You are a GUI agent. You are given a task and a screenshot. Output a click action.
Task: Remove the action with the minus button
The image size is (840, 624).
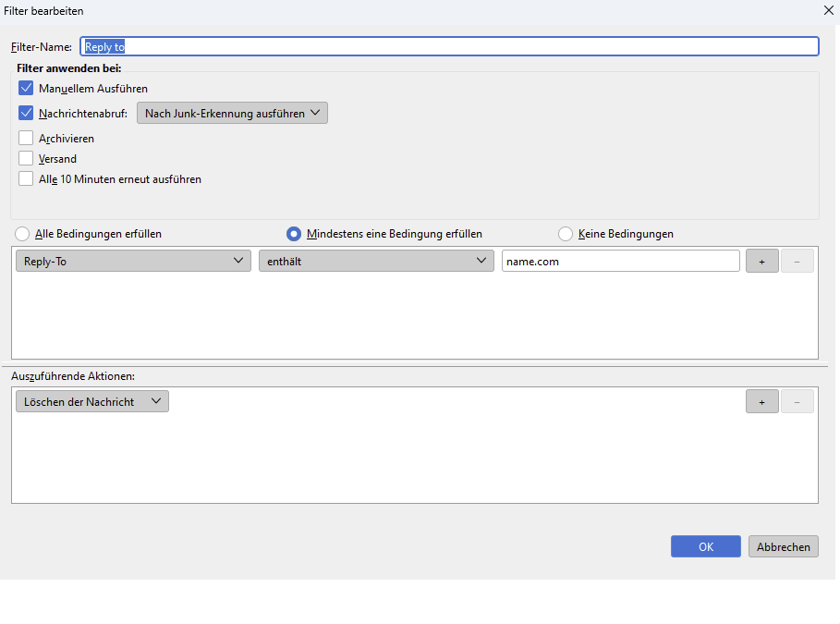pyautogui.click(x=797, y=401)
